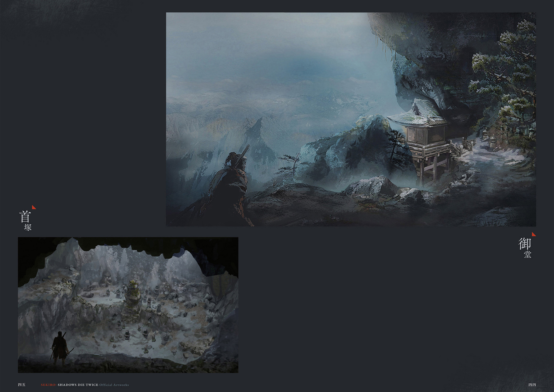The height and width of the screenshot is (392, 554).
Task: Click the "SEKIRO: SHADOWS DIE TWICE Official Artworks" footer
Action: (85, 385)
